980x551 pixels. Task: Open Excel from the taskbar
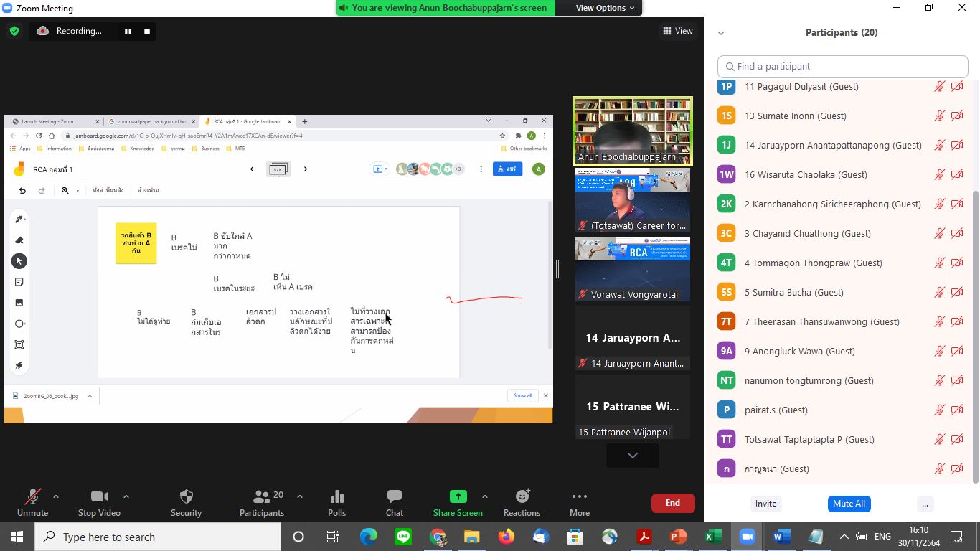(712, 537)
